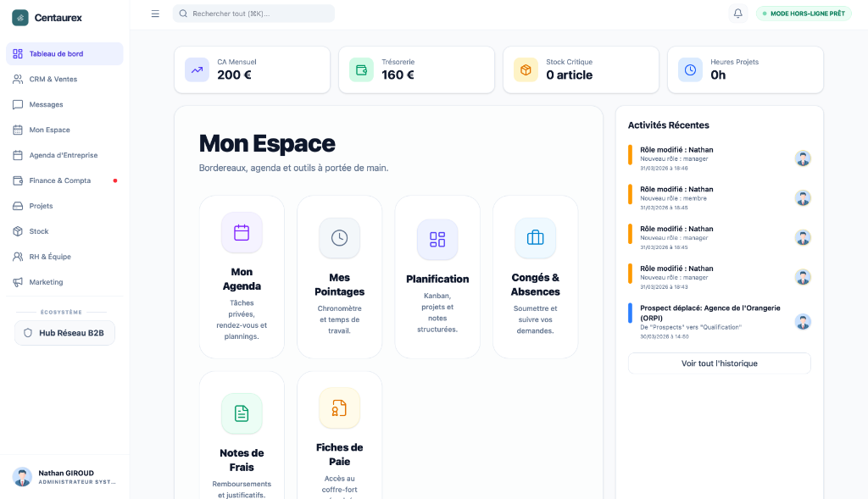
Task: Select Agenda d'Entreprise in sidebar
Action: [x=64, y=155]
